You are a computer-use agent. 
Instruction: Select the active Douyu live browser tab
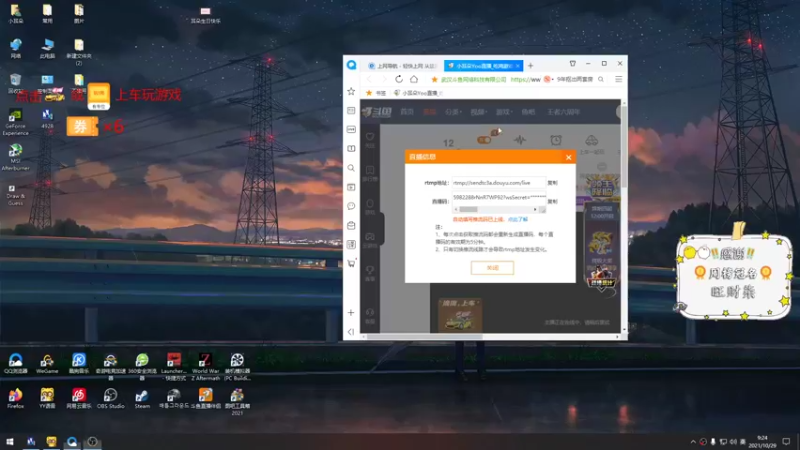(x=482, y=66)
